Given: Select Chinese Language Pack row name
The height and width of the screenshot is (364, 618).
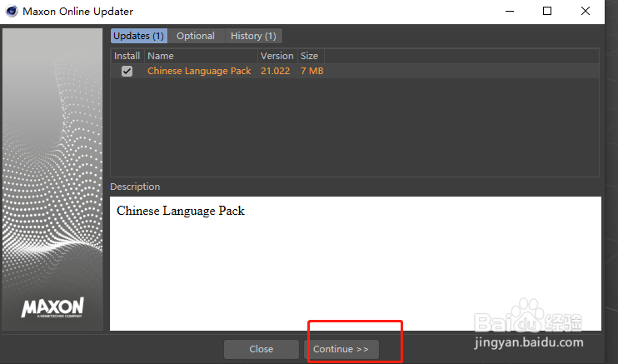Looking at the screenshot, I should coord(199,71).
